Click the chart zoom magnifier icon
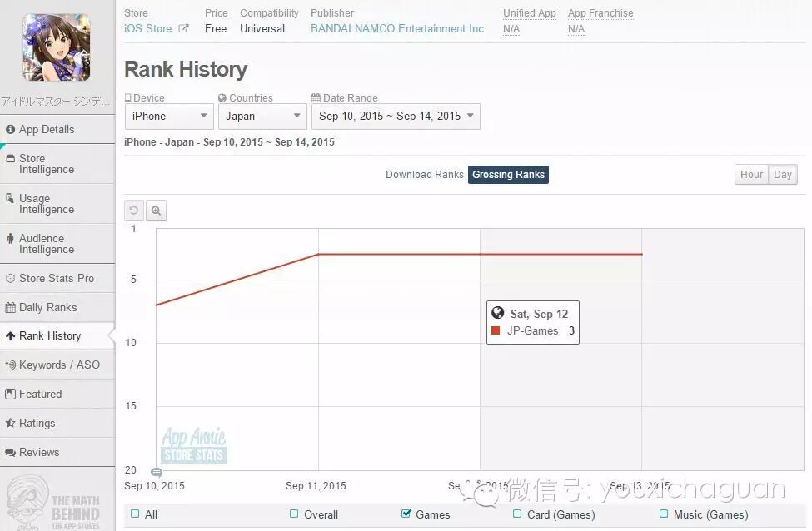Viewport: 812px width, 531px height. [156, 210]
